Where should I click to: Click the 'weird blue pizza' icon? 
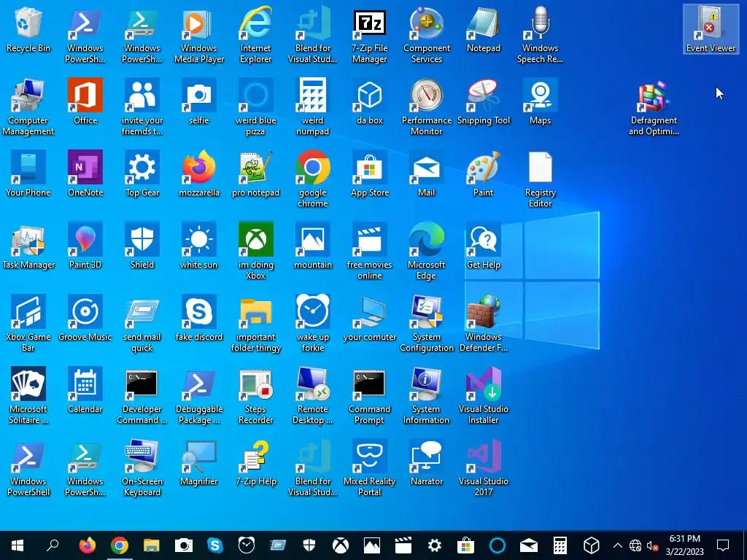(x=256, y=106)
